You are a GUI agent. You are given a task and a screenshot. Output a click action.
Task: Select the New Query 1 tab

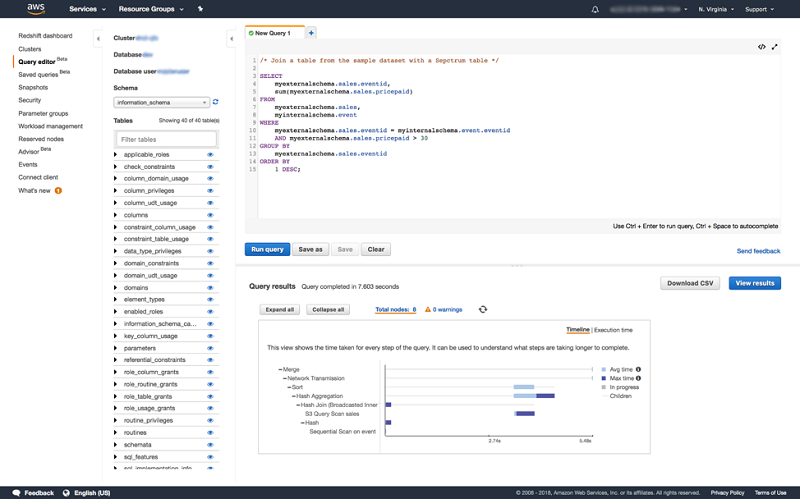pyautogui.click(x=274, y=33)
